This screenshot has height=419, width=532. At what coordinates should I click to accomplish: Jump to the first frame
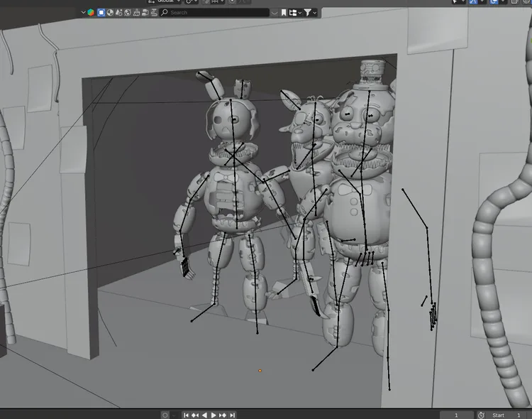pos(186,415)
